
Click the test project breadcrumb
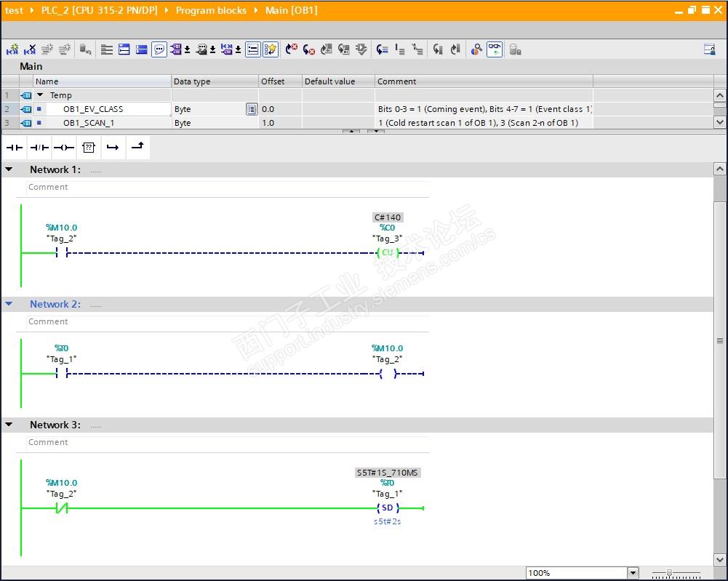[14, 10]
